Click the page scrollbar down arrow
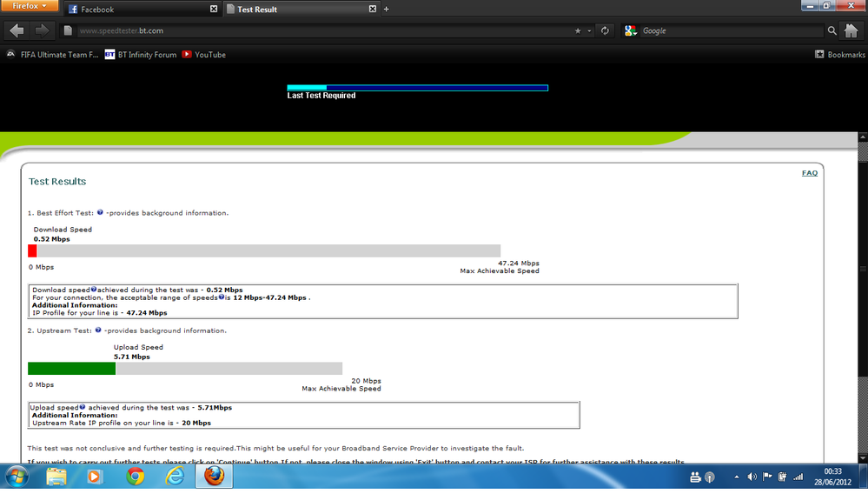Image resolution: width=868 pixels, height=494 pixels. click(x=863, y=458)
